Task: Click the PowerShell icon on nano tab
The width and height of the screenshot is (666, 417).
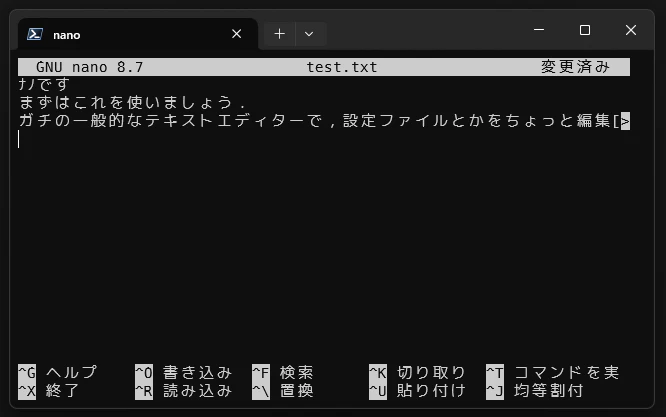Action: [35, 34]
